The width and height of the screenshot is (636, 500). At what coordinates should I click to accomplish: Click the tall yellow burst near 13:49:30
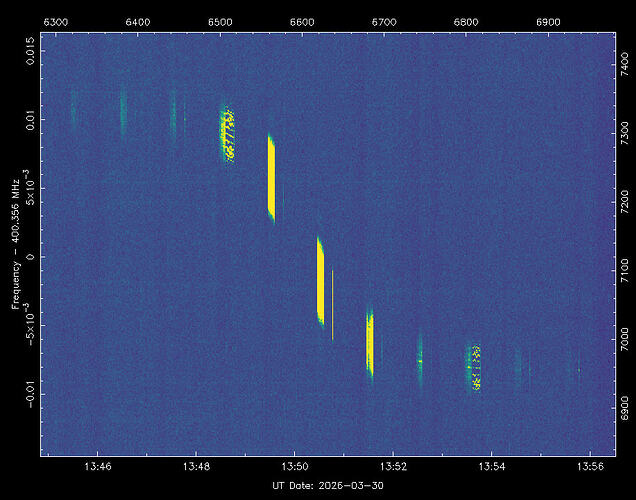click(271, 178)
